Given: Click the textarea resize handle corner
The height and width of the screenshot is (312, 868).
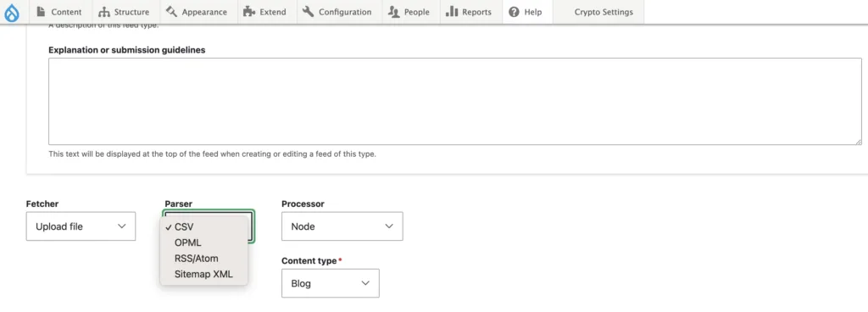Looking at the screenshot, I should point(858,142).
